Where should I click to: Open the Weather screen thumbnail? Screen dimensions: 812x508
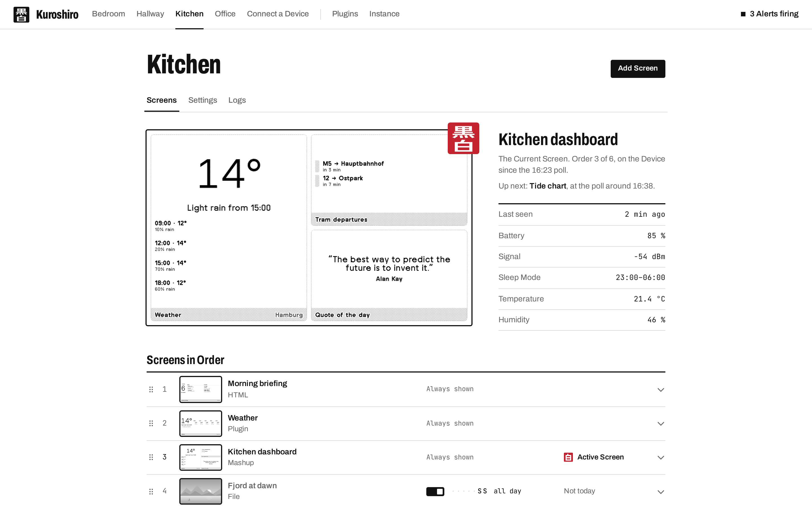point(201,423)
